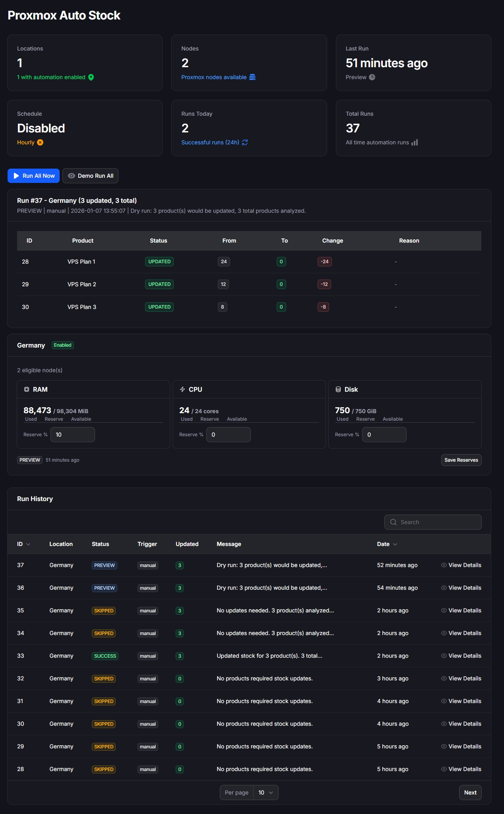Click the Proxmox nodes server icon
Screen dimensions: 504x814
(252, 77)
